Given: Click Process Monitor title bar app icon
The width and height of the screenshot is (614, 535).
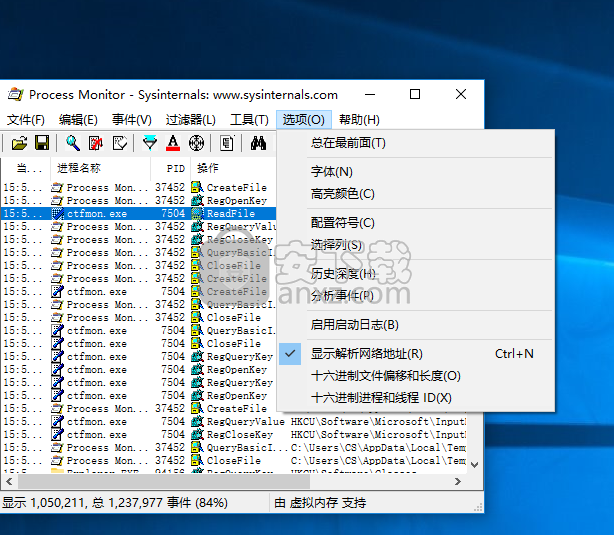Looking at the screenshot, I should (16, 94).
